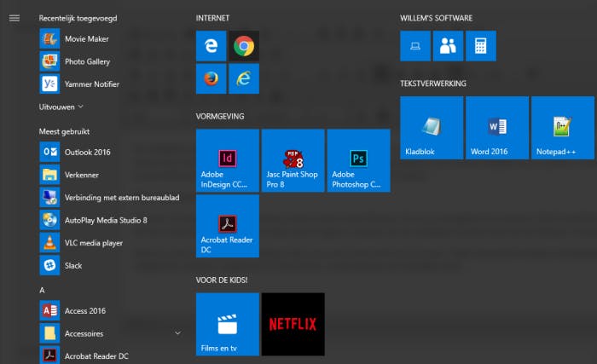The width and height of the screenshot is (597, 364).
Task: Launch Films en tv tile
Action: 228,324
